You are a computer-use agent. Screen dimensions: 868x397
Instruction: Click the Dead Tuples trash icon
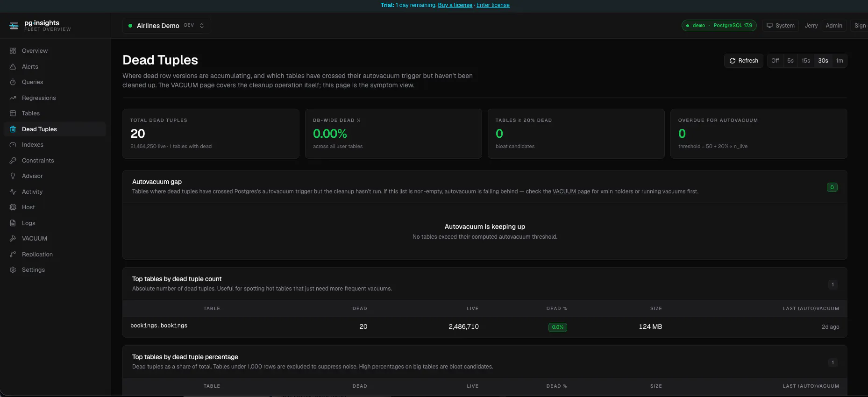click(x=13, y=129)
